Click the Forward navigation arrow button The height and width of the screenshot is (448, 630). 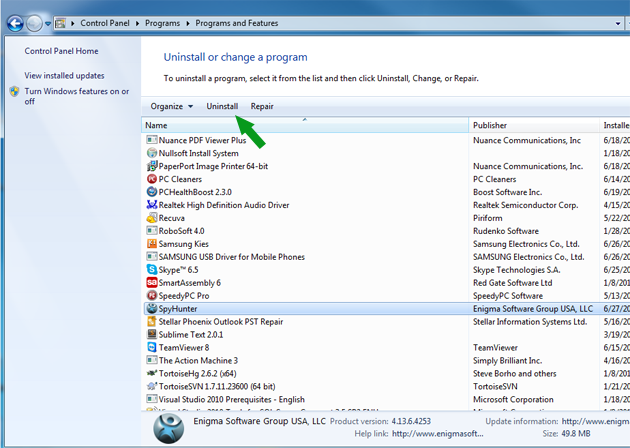pyautogui.click(x=34, y=23)
